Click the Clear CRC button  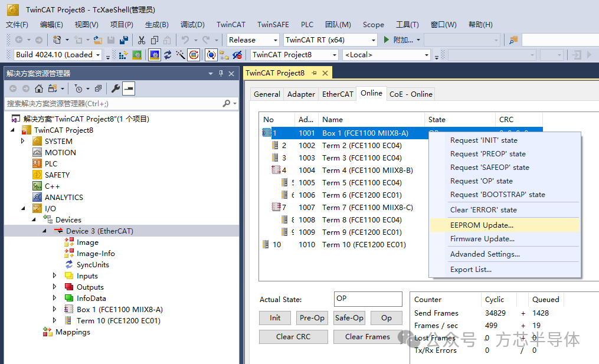coord(293,336)
